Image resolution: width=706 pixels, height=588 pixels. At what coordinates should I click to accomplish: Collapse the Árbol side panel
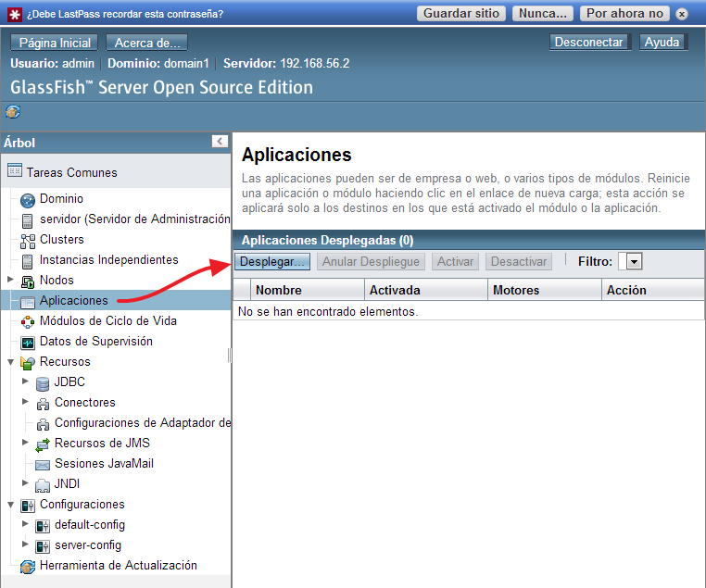pyautogui.click(x=220, y=142)
